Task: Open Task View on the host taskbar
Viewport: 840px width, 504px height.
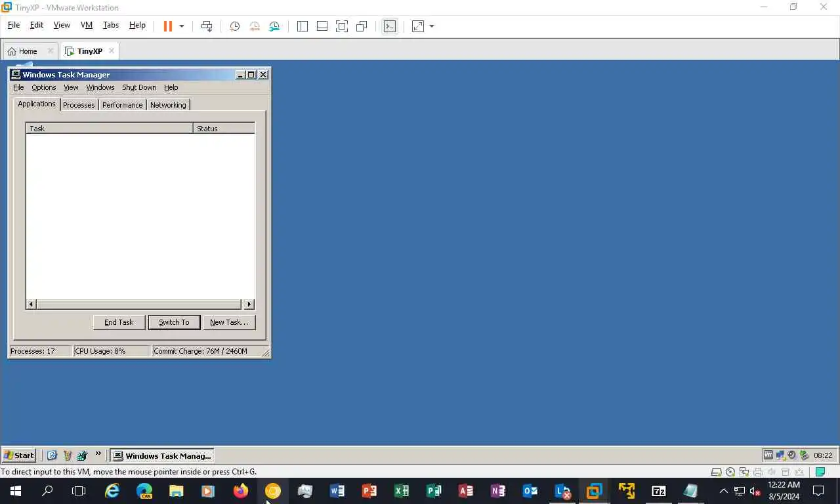Action: pyautogui.click(x=79, y=491)
